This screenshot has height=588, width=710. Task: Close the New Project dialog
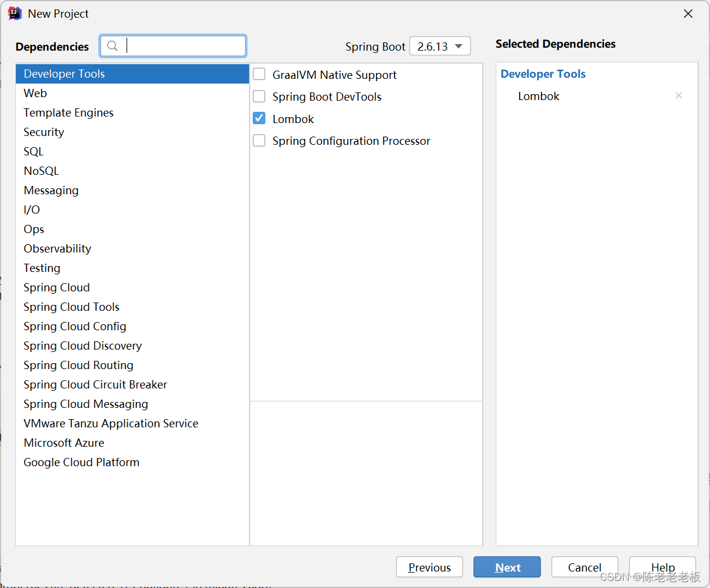(x=688, y=14)
